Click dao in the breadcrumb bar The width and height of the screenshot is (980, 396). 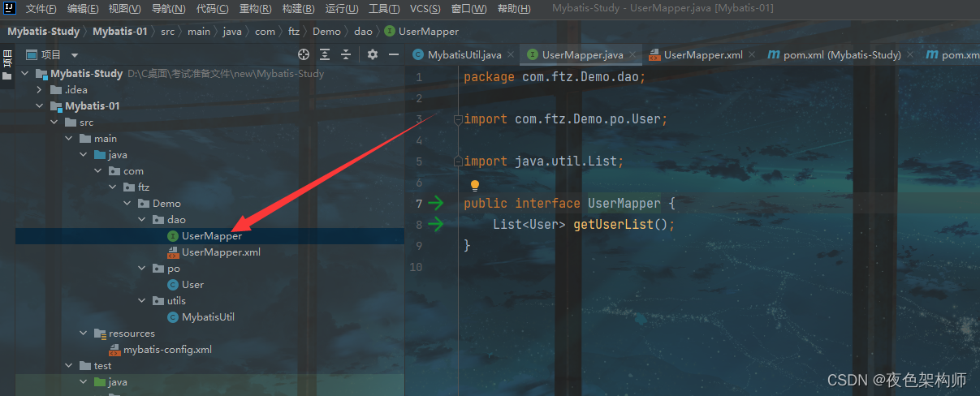tap(363, 32)
